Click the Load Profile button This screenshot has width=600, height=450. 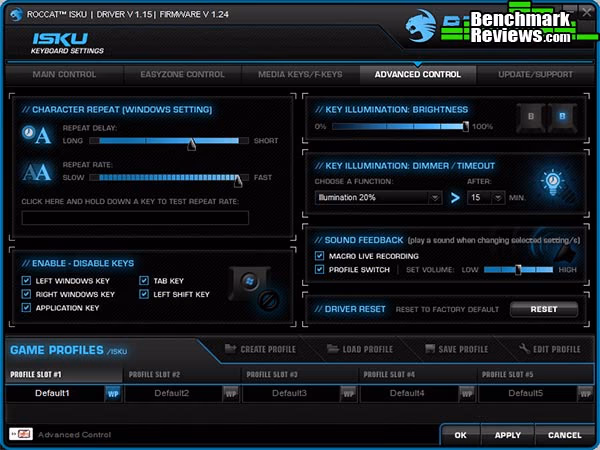[360, 349]
